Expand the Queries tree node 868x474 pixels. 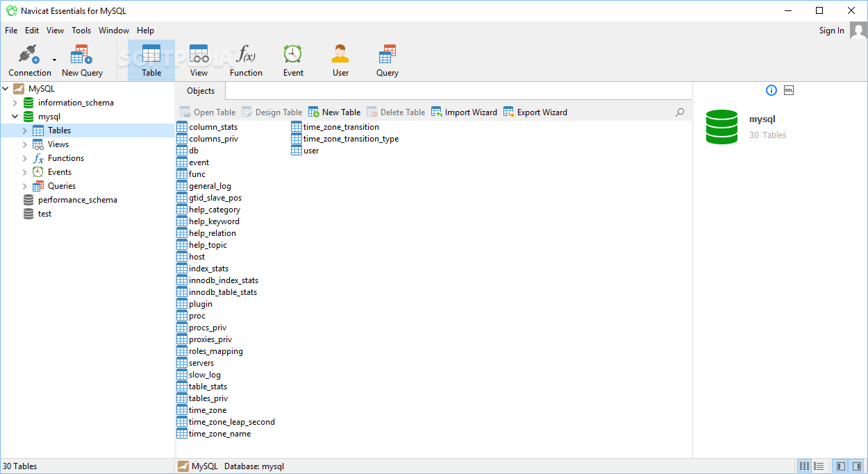pos(25,186)
